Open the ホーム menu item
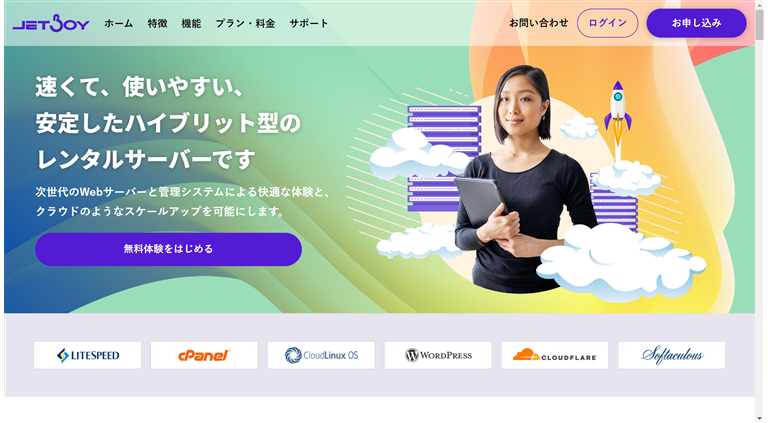This screenshot has height=423, width=768. tap(119, 23)
